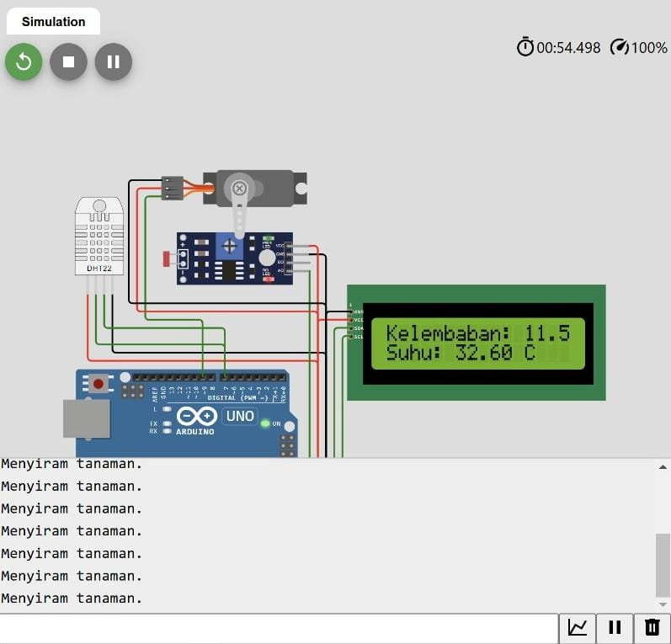Viewport: 671px width, 644px height.
Task: Stop the simulation
Action: 68,61
